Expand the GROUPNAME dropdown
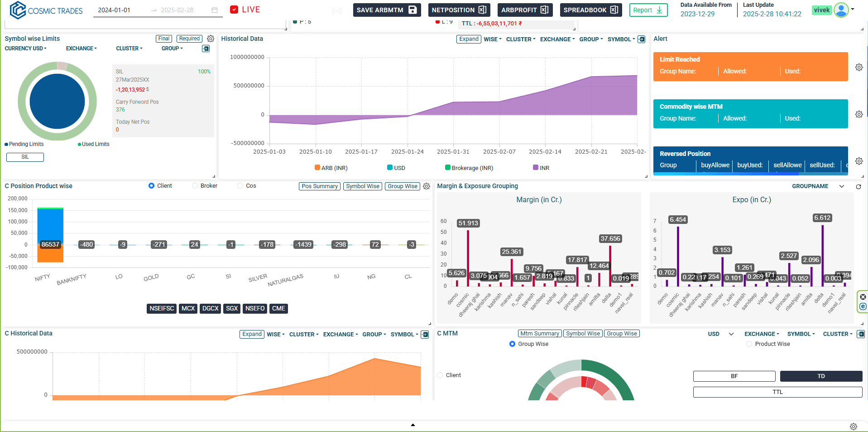The height and width of the screenshot is (432, 868). (x=841, y=186)
